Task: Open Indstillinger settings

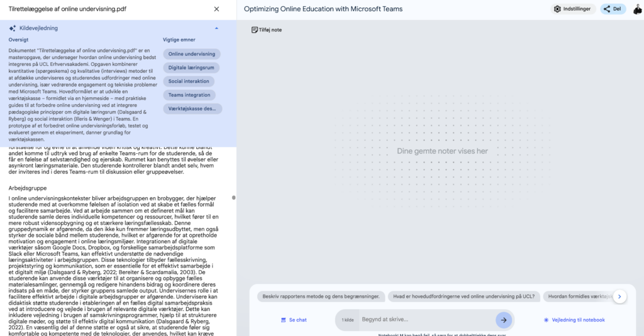Action: tap(572, 9)
